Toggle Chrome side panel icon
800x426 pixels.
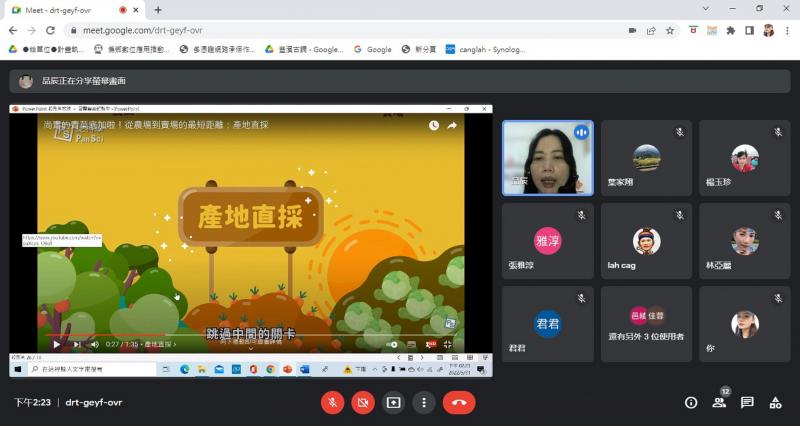coord(749,31)
